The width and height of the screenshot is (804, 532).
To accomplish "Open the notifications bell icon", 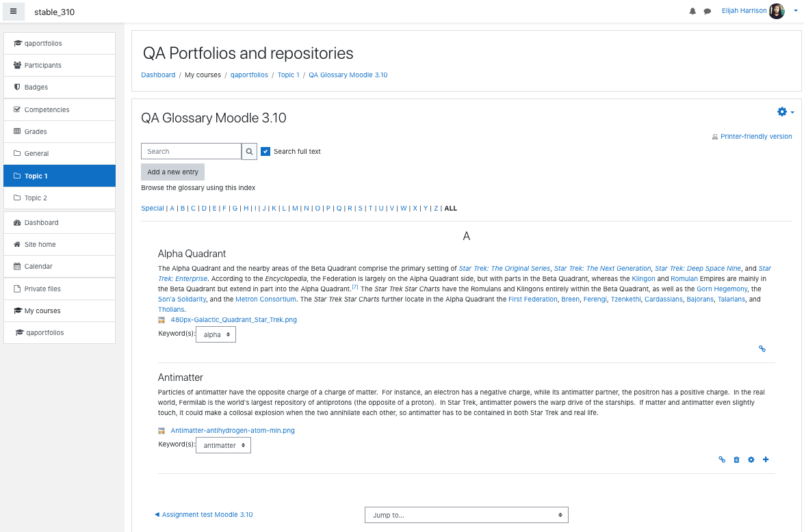I will coord(692,11).
